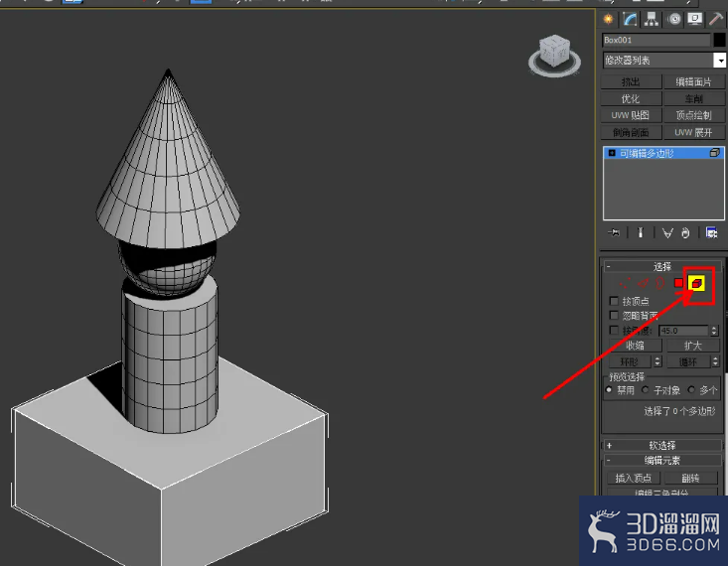Click the 扩大 selection button
Image resolution: width=728 pixels, height=566 pixels.
(692, 346)
